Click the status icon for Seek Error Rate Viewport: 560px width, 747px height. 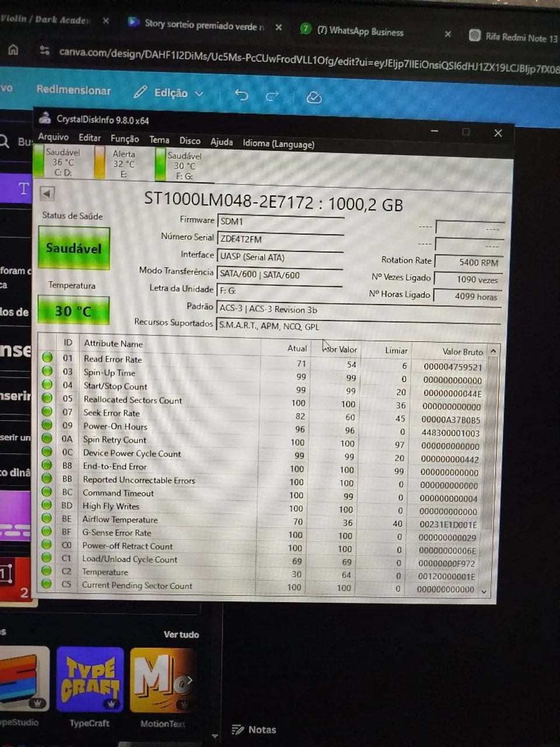pyautogui.click(x=47, y=411)
